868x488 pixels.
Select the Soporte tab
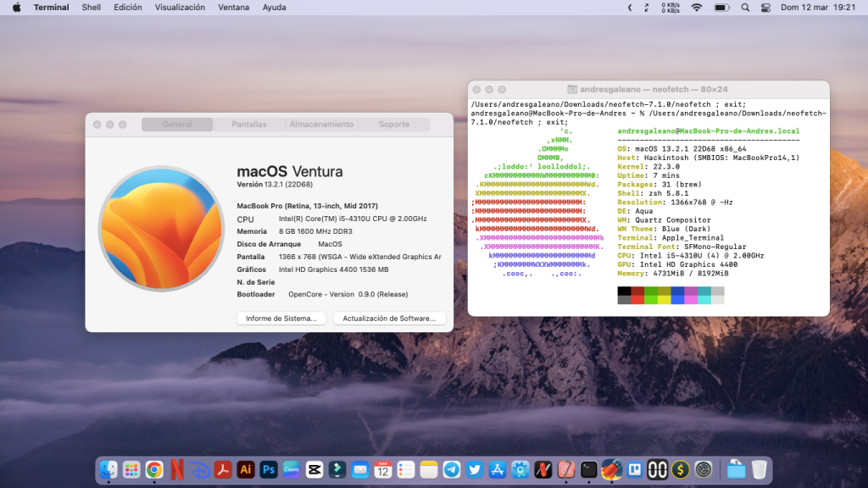(x=393, y=125)
